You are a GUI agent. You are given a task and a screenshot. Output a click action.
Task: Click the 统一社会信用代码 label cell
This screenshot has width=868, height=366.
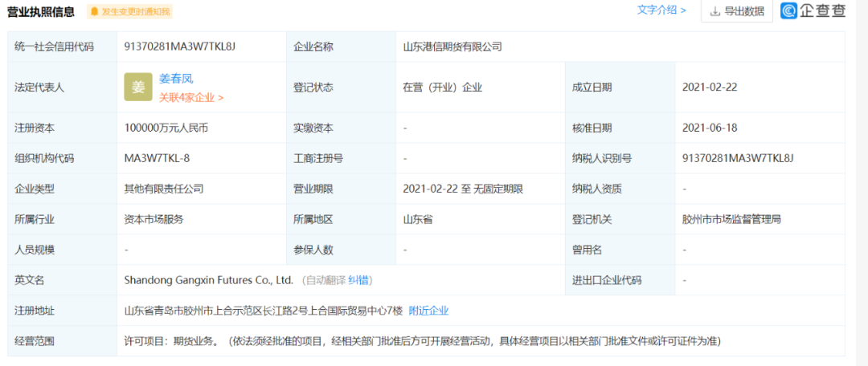pyautogui.click(x=63, y=47)
